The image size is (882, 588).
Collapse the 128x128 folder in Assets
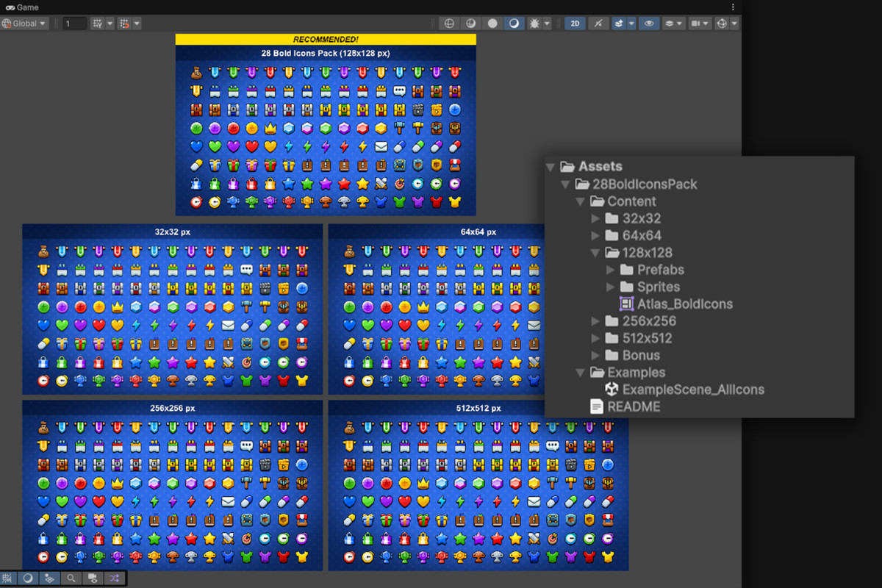(596, 252)
